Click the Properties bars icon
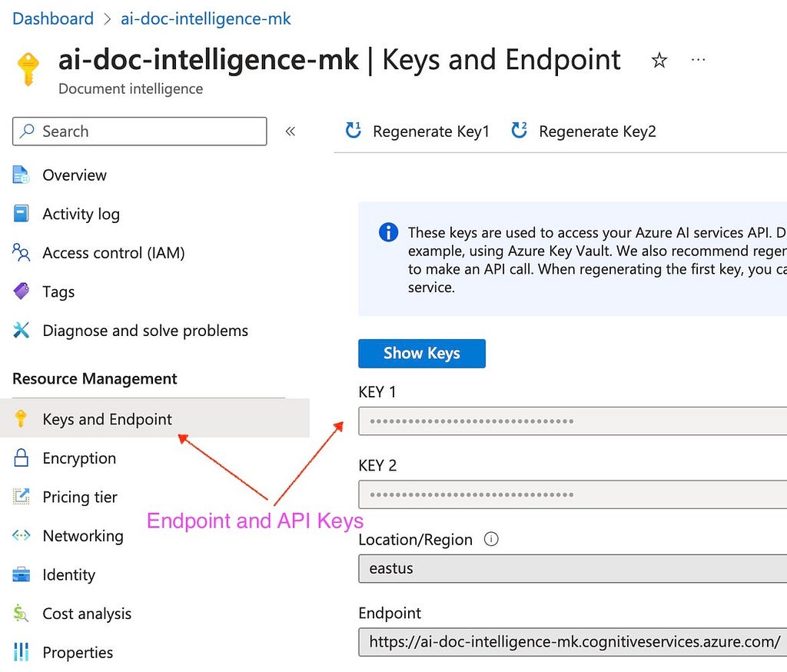Image resolution: width=787 pixels, height=672 pixels. pos(21,652)
